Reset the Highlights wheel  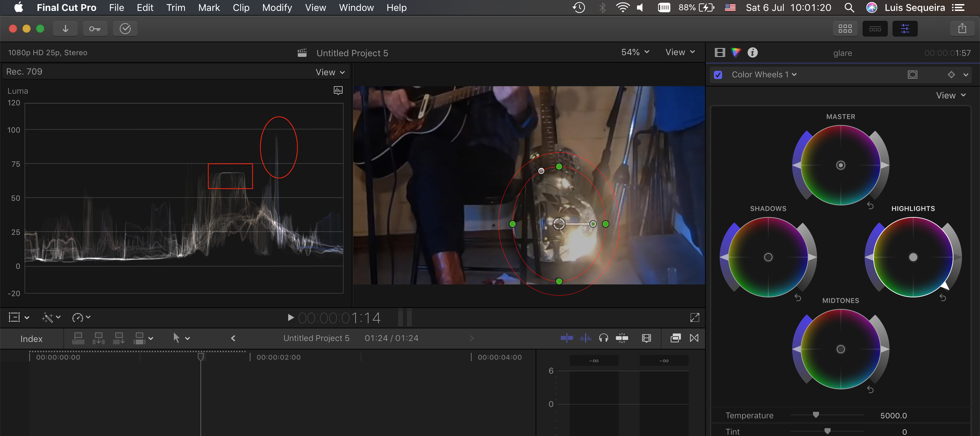click(x=942, y=298)
